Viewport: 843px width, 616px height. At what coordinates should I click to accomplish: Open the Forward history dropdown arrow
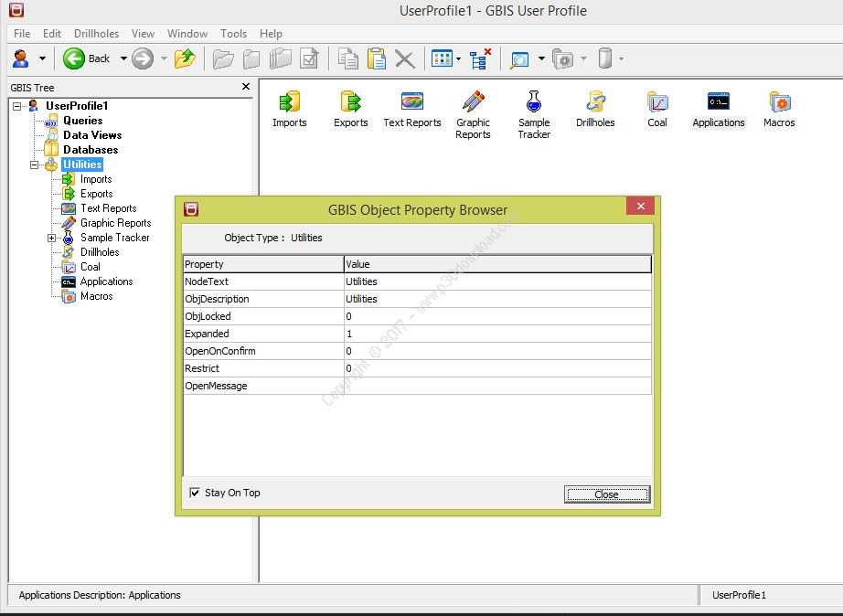pos(164,58)
